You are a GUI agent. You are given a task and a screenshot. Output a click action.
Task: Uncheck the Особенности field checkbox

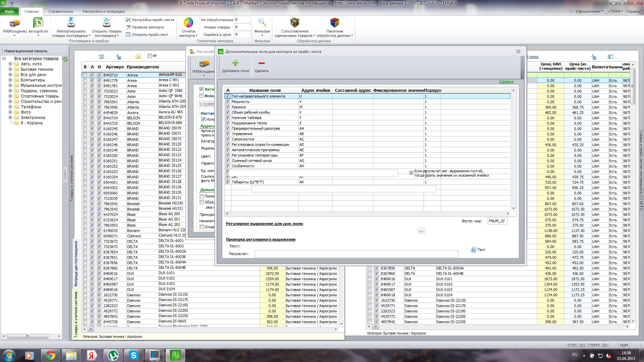pos(228,166)
